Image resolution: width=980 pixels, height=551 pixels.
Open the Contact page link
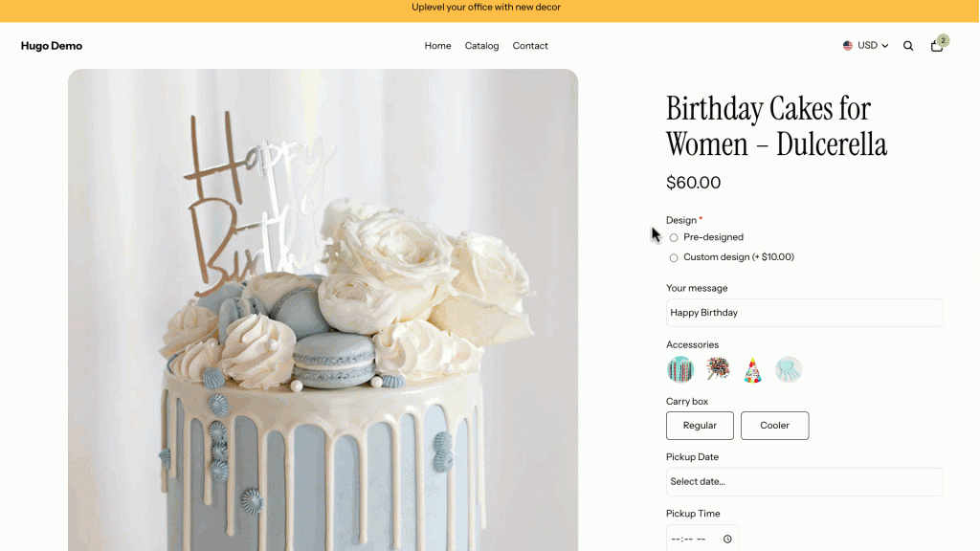coord(530,46)
